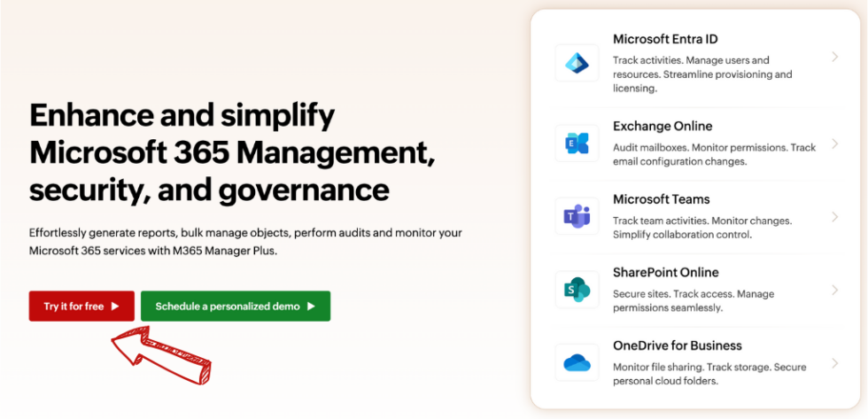Open the OneDrive for Business heading

(678, 345)
